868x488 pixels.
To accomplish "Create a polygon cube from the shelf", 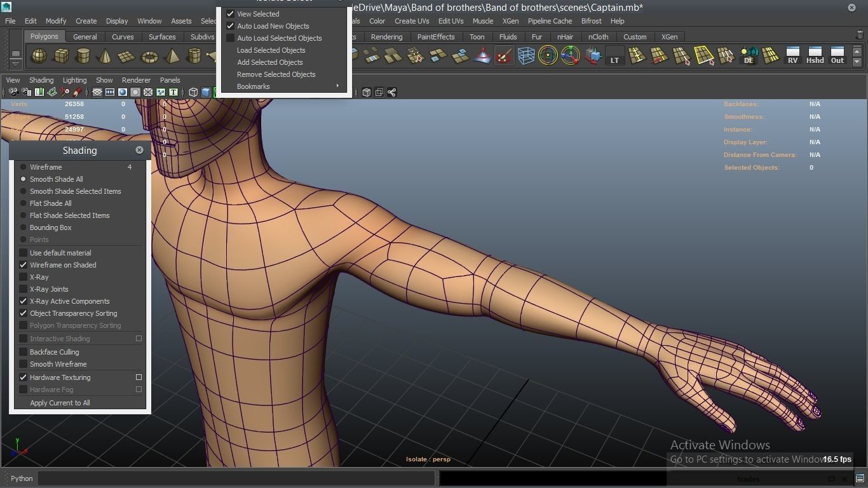I will [61, 57].
